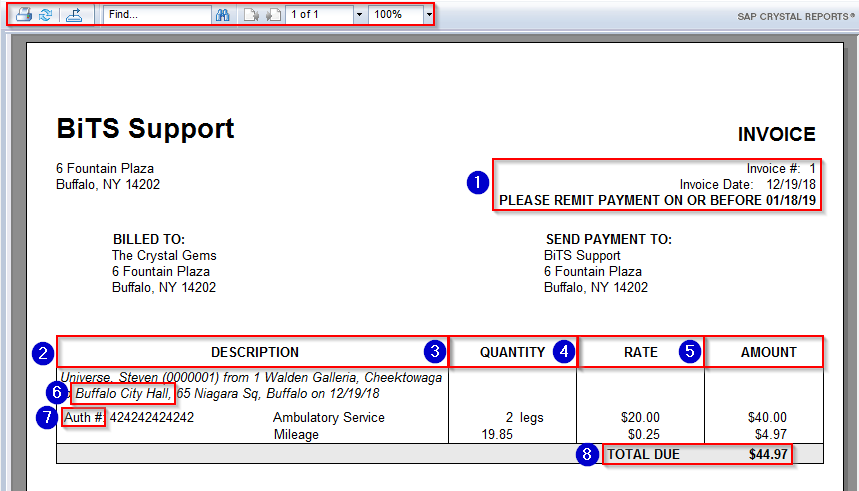859x491 pixels.
Task: Click the 19.85 mileage quantity
Action: 497,435
